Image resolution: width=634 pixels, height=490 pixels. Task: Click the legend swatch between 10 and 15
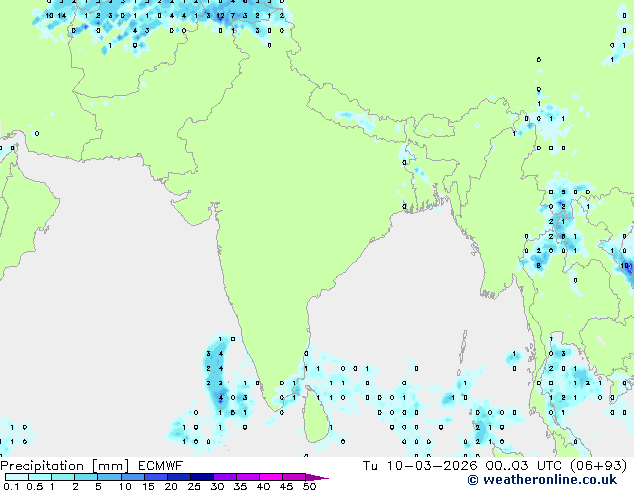coord(132,477)
